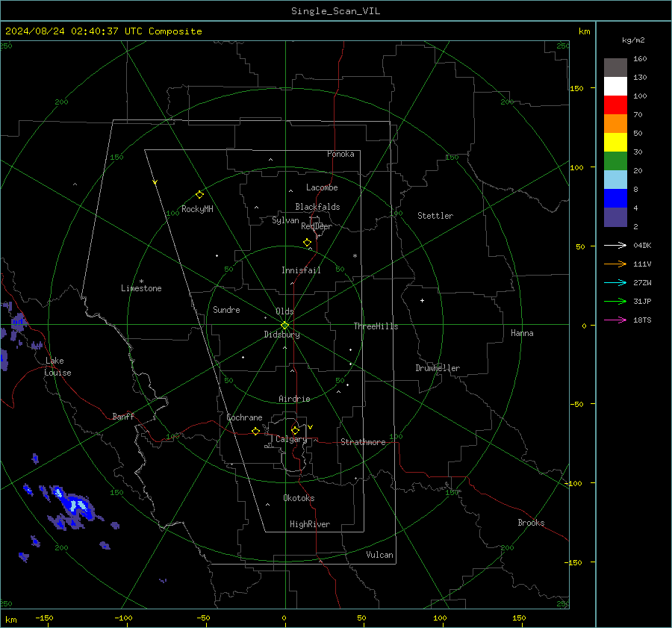Select the green 20–30 color scale swatch

tap(615, 161)
